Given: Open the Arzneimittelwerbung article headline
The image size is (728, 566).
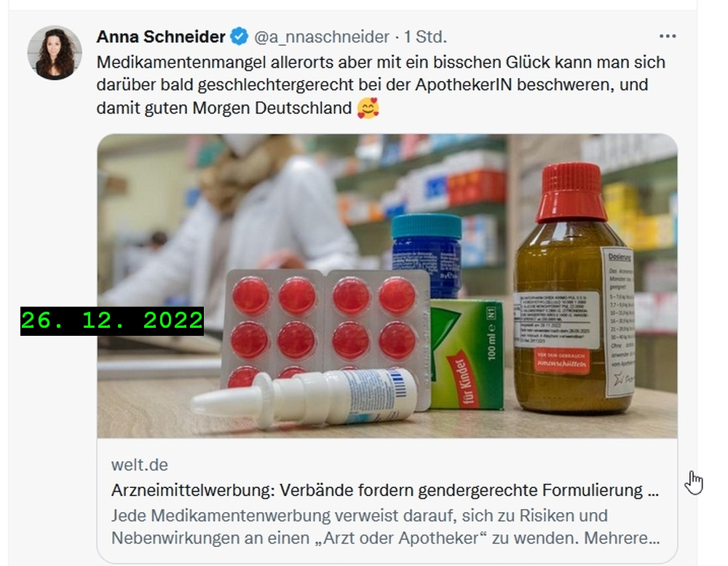Looking at the screenshot, I should [385, 490].
